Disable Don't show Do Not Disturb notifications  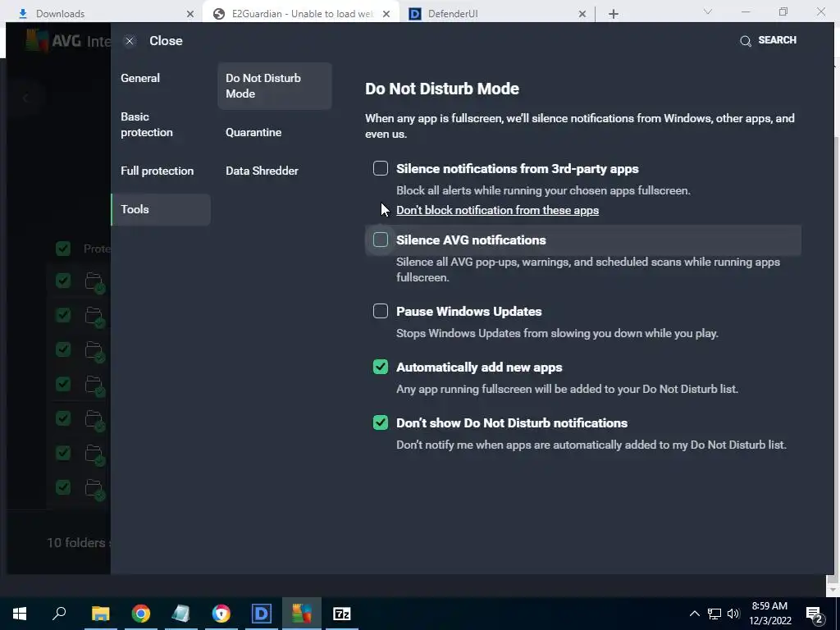381,422
